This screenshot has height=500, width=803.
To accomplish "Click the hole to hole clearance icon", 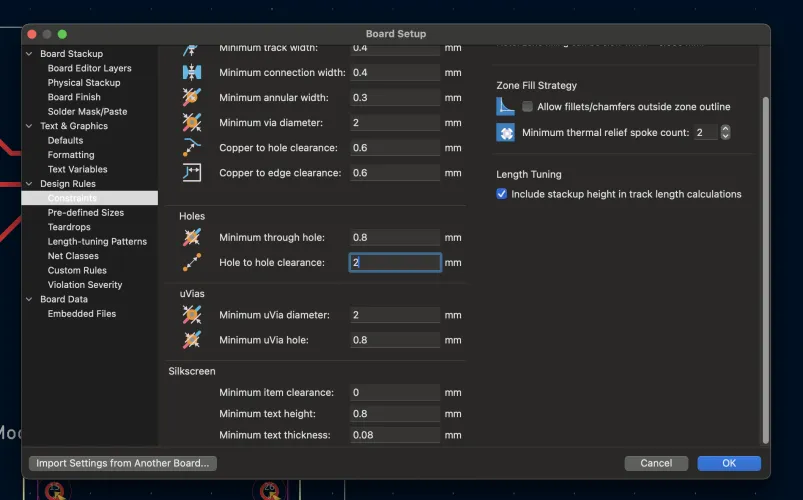I will (x=192, y=262).
